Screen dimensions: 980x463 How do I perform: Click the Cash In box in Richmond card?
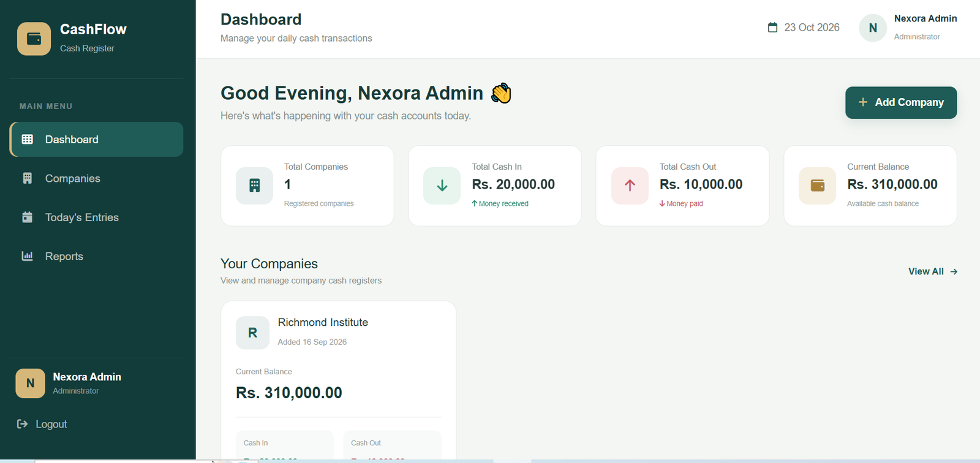pos(285,446)
